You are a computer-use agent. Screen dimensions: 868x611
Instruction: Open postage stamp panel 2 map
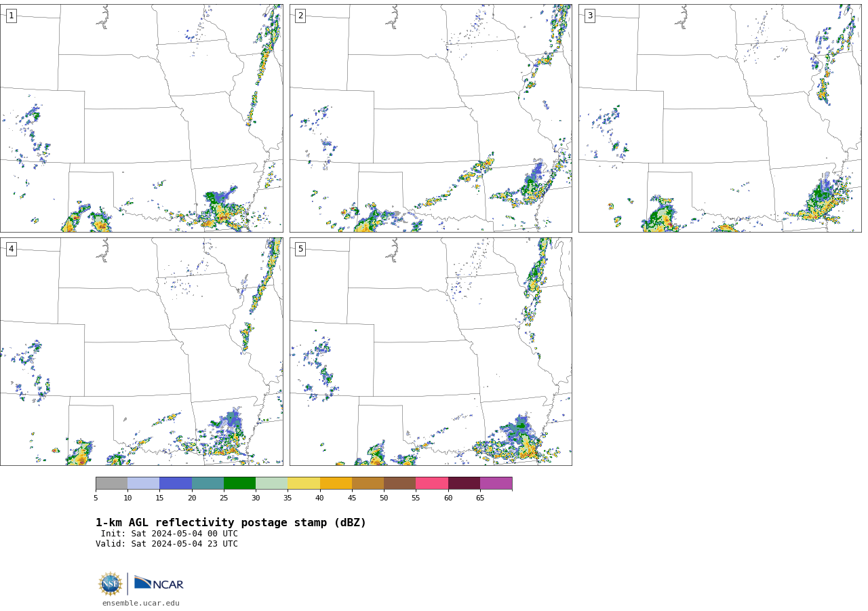click(431, 118)
